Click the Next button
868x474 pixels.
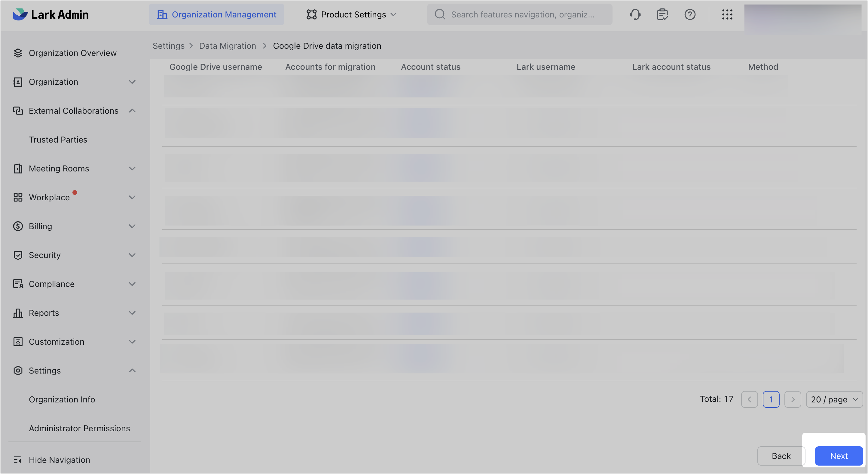839,456
